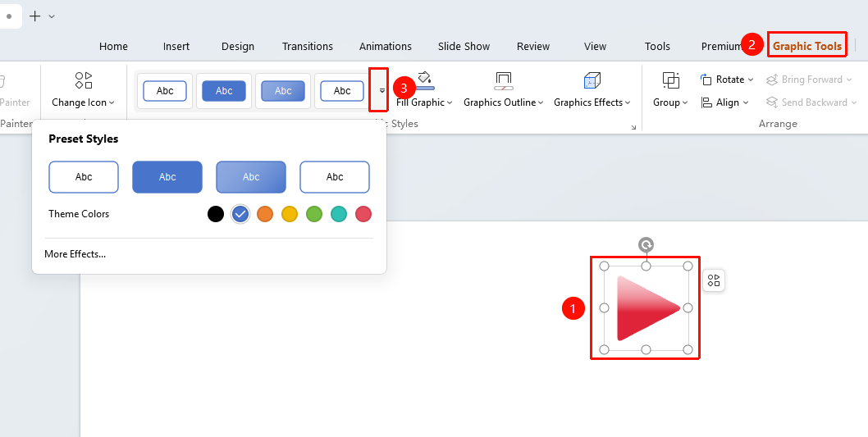Viewport: 868px width, 437px height.
Task: Click the Align icon
Action: (x=706, y=102)
